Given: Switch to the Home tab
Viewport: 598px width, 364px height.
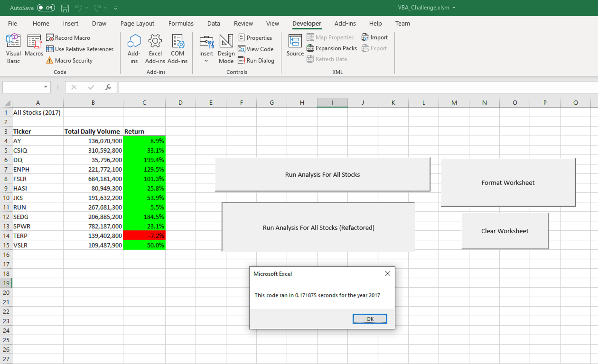Looking at the screenshot, I should pyautogui.click(x=41, y=23).
